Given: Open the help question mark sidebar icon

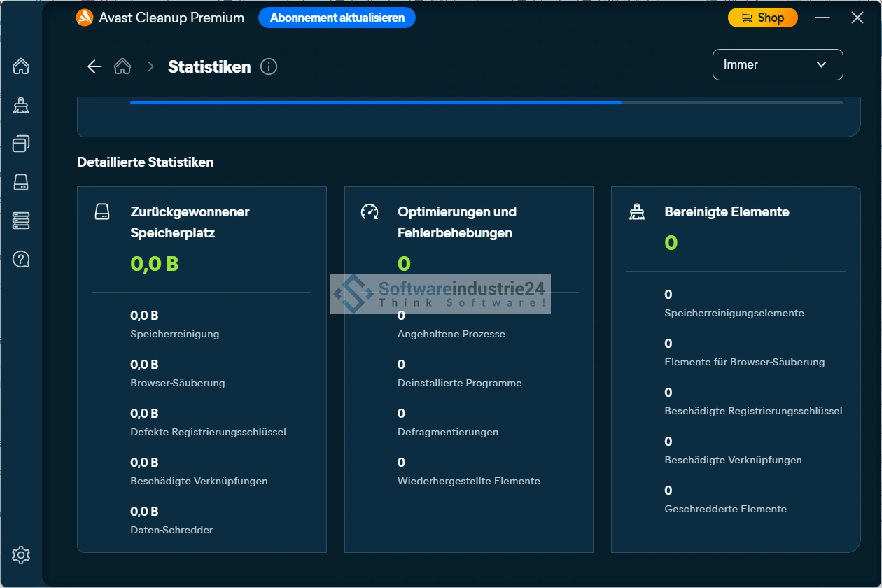Looking at the screenshot, I should pyautogui.click(x=21, y=260).
